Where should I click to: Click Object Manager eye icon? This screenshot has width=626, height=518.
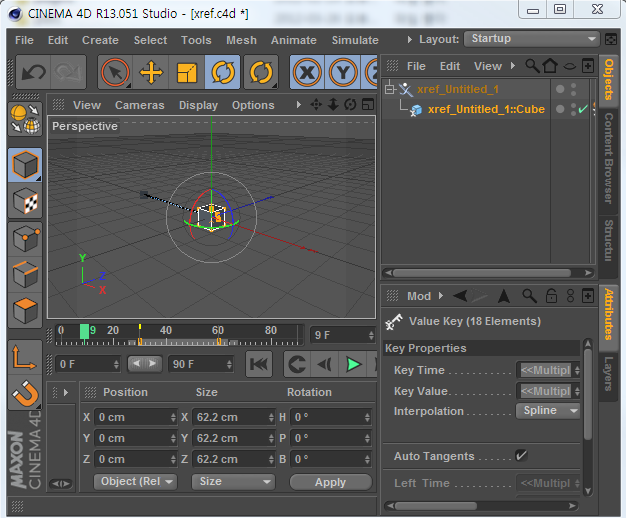click(569, 66)
